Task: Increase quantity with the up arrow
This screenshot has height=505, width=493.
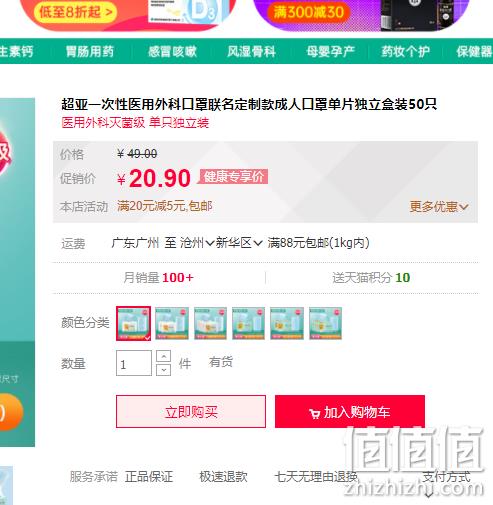Action: (163, 356)
